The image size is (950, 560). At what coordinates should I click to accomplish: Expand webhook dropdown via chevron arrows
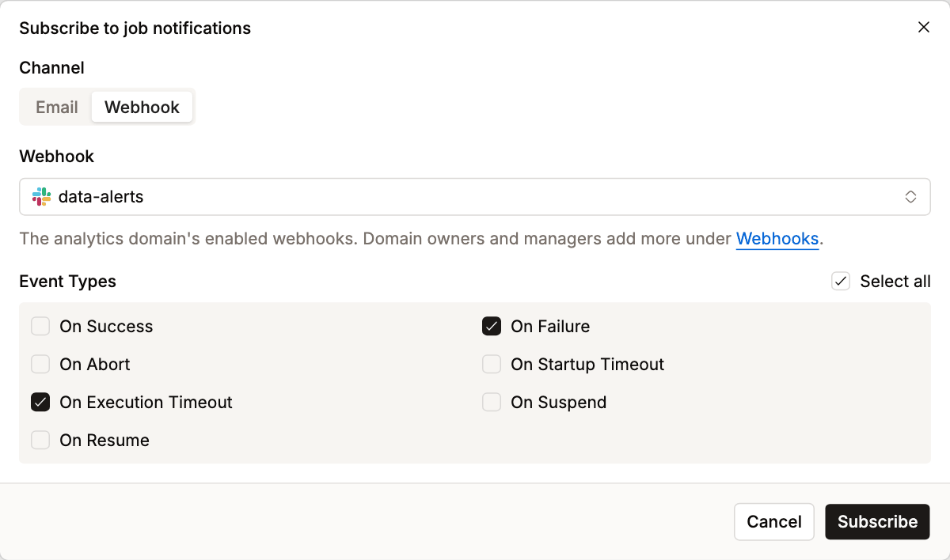coord(911,197)
